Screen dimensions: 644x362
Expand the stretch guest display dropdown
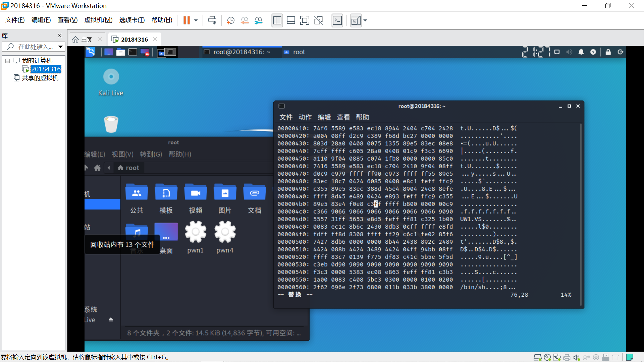pyautogui.click(x=365, y=20)
